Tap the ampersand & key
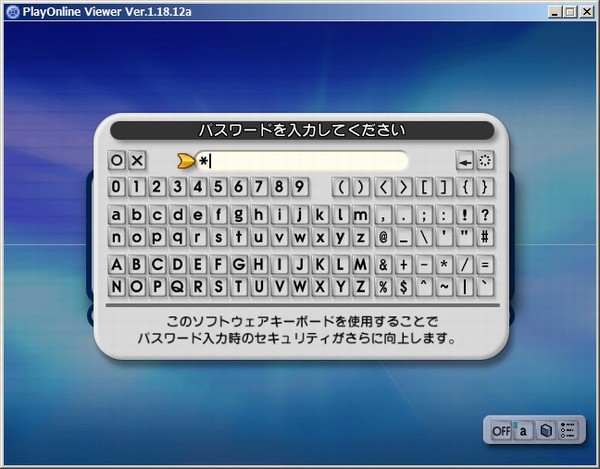Screen dimensions: 600x469 click(383, 265)
